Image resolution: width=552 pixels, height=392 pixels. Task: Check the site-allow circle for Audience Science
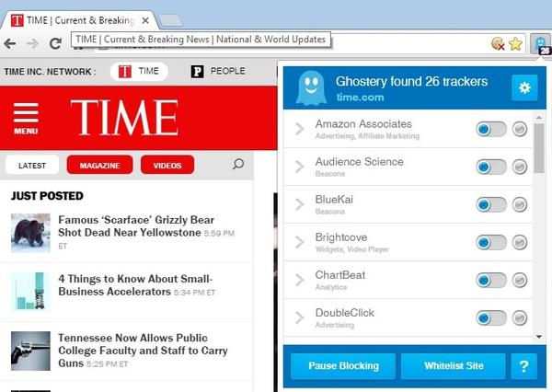point(520,167)
